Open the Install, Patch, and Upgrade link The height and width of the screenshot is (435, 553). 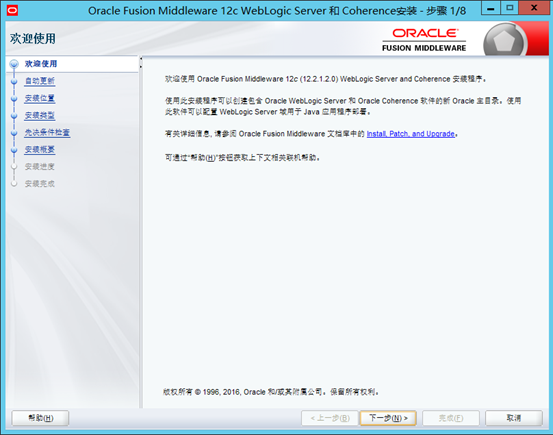[411, 134]
